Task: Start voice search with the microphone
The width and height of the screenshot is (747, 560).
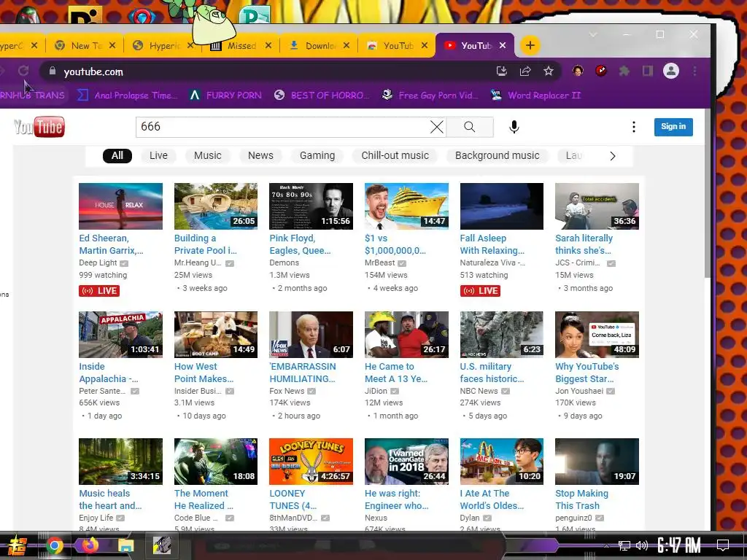Action: (514, 127)
